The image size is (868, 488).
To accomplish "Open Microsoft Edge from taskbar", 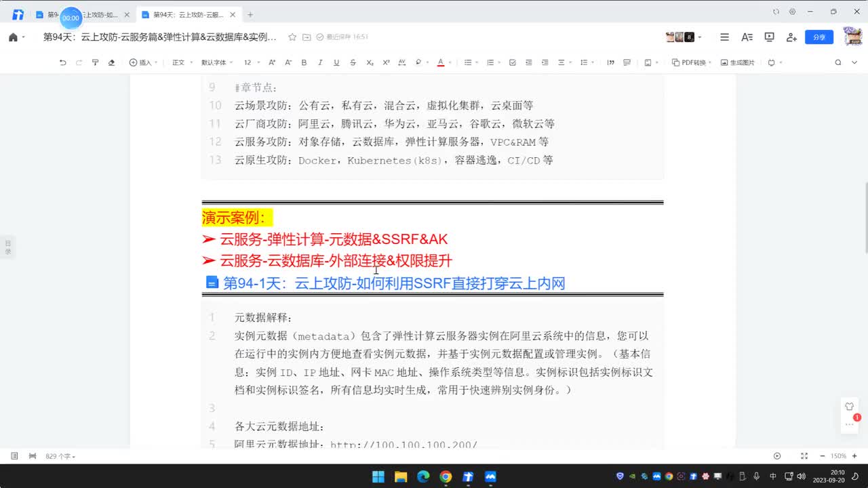I will 423,476.
